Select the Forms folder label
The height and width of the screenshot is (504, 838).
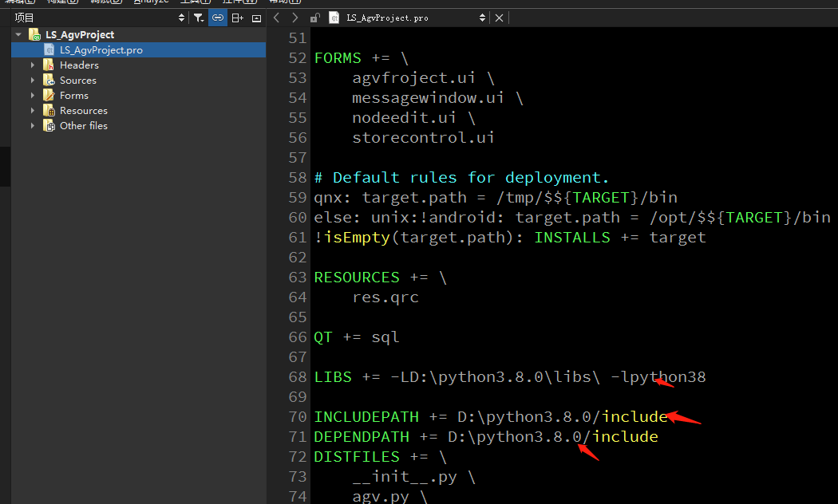pyautogui.click(x=73, y=96)
